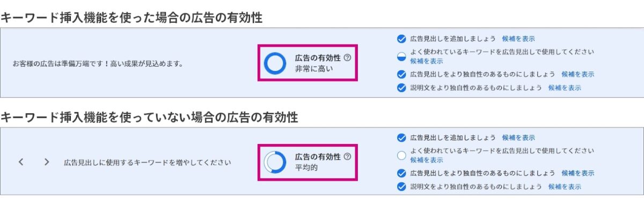
Task: Click the help icon beside bottom 広告の有効性
Action: pyautogui.click(x=347, y=156)
